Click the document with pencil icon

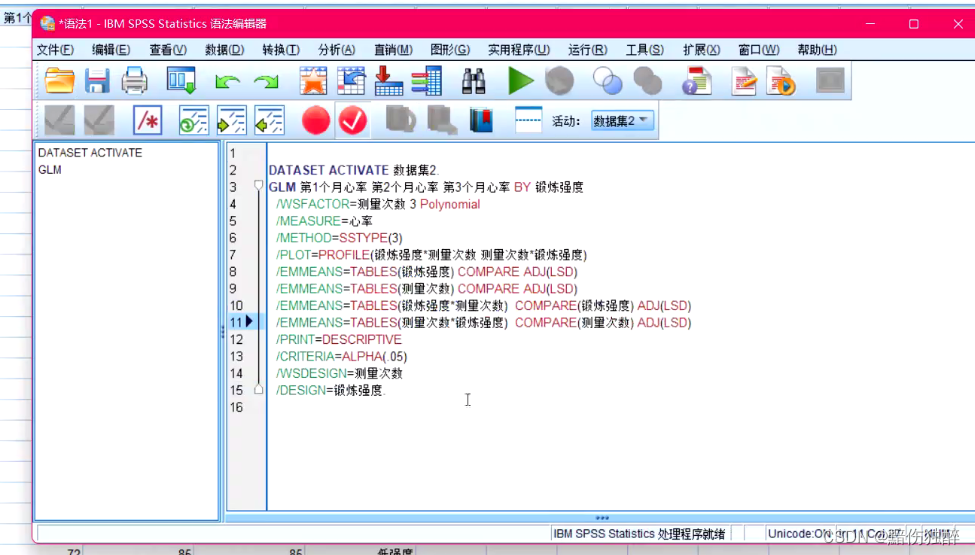tap(744, 81)
